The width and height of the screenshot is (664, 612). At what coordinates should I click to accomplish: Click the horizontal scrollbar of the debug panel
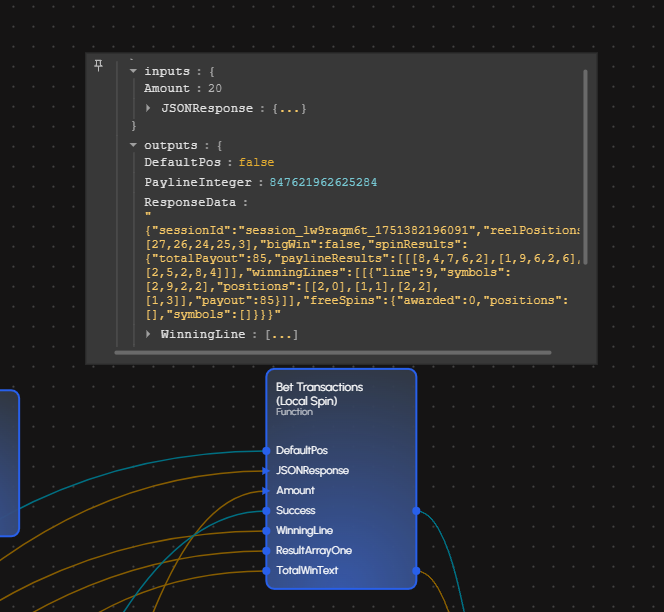point(333,352)
